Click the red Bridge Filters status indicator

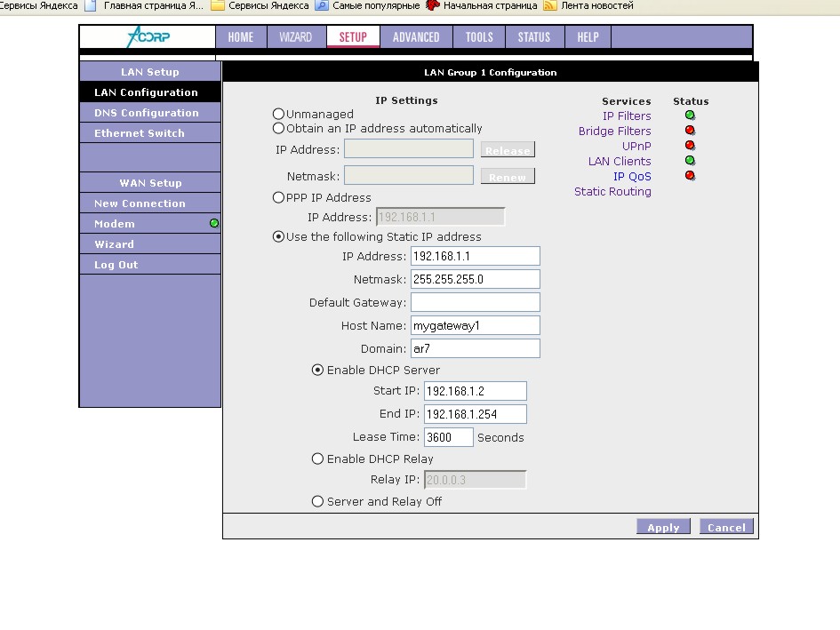point(690,131)
